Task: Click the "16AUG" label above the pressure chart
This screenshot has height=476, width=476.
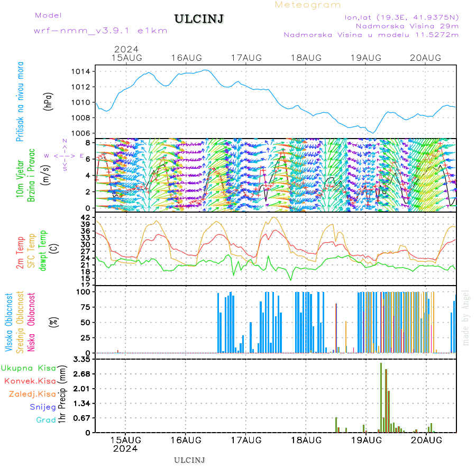Action: pyautogui.click(x=186, y=58)
